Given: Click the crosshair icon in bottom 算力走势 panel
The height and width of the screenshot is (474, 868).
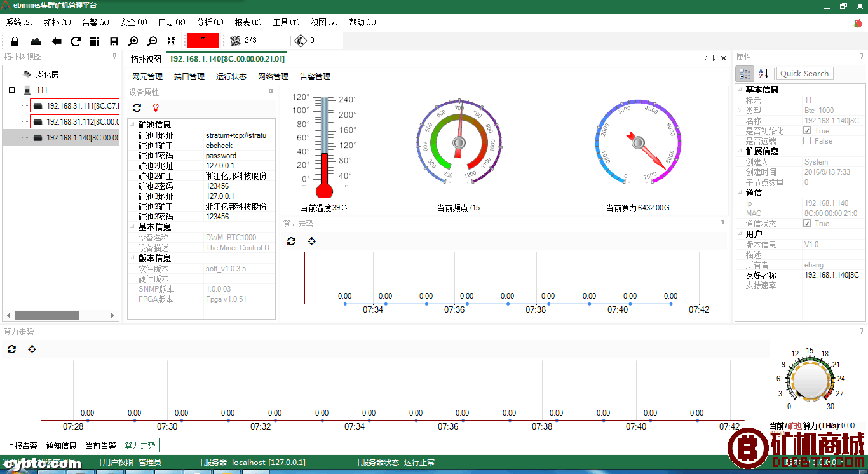Looking at the screenshot, I should pyautogui.click(x=32, y=349).
